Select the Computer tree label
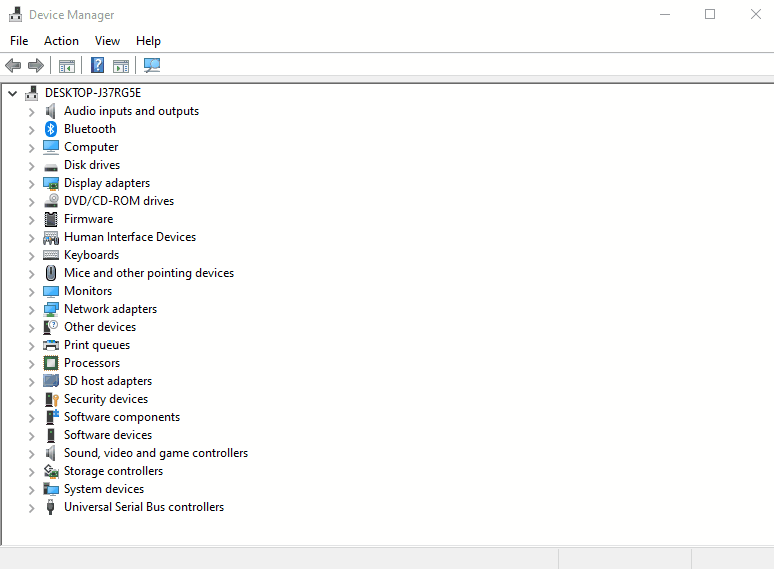This screenshot has width=774, height=569. pyautogui.click(x=91, y=147)
